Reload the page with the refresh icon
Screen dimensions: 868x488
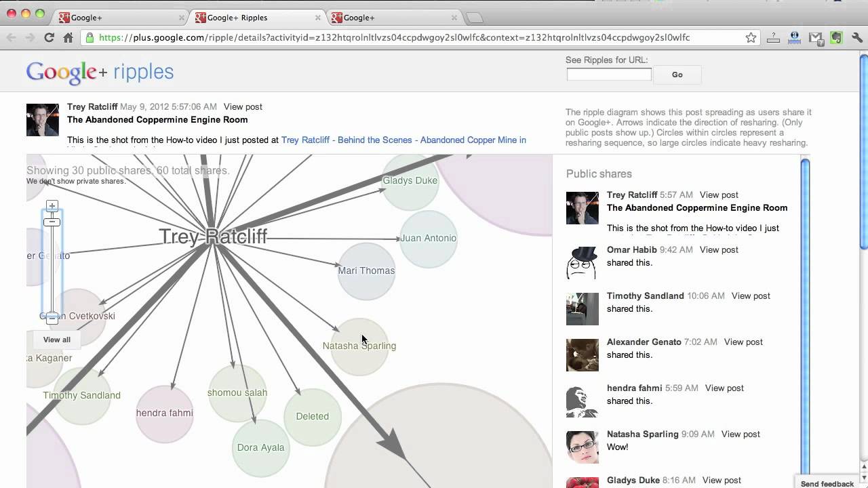[x=49, y=38]
